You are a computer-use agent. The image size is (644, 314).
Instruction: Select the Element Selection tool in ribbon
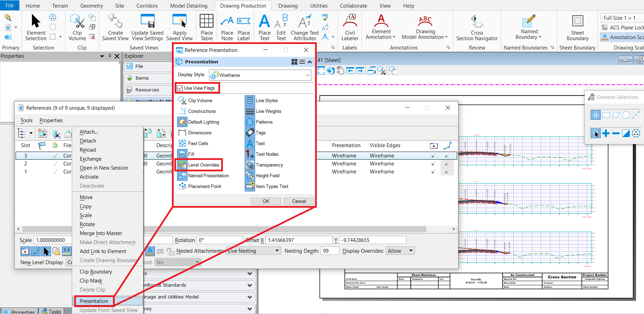(x=36, y=27)
